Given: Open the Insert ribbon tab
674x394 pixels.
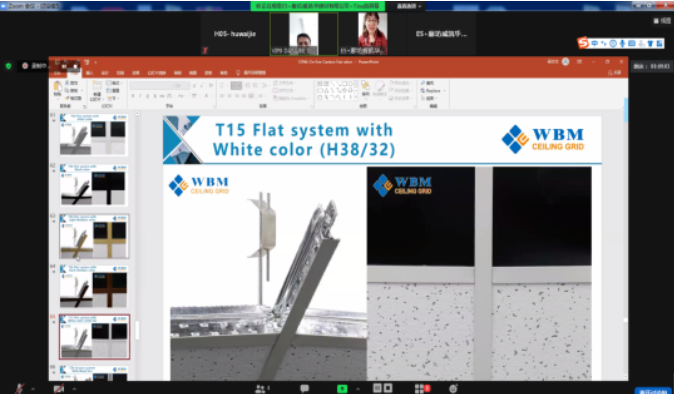Looking at the screenshot, I should click(89, 73).
